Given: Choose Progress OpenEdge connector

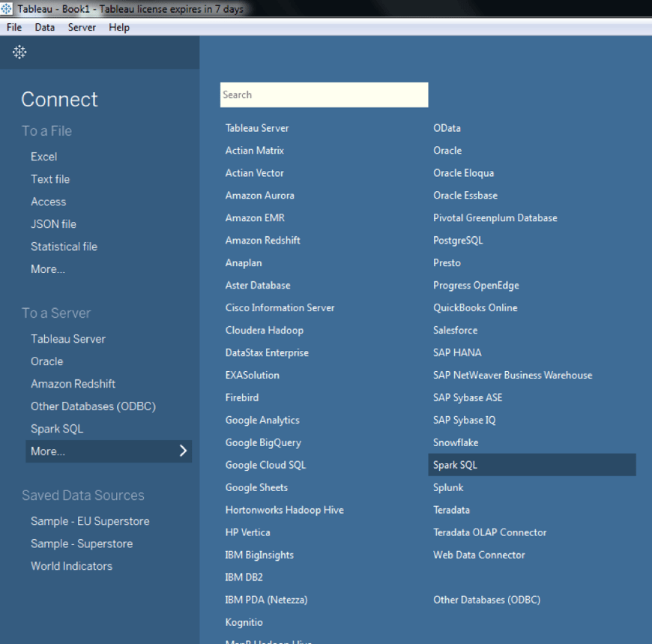Looking at the screenshot, I should (476, 286).
